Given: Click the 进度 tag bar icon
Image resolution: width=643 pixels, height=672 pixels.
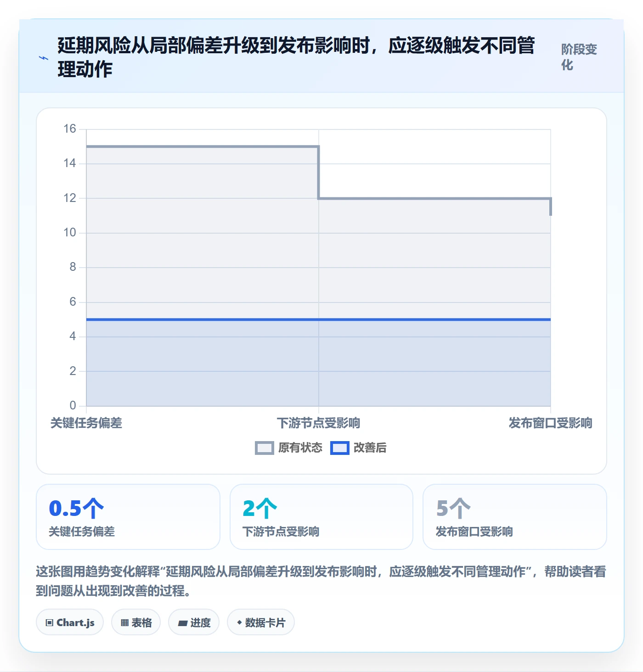Looking at the screenshot, I should click(x=183, y=623).
